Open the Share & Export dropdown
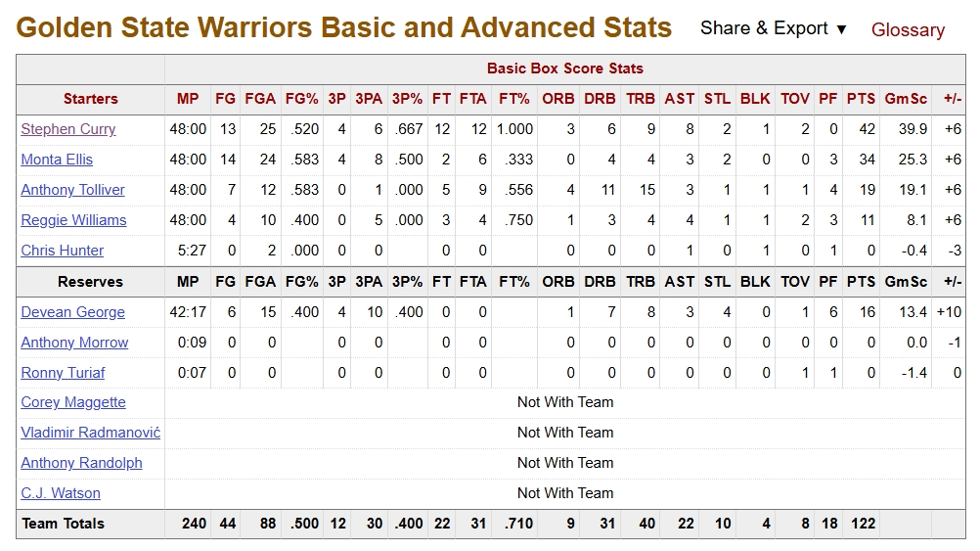 [x=773, y=28]
